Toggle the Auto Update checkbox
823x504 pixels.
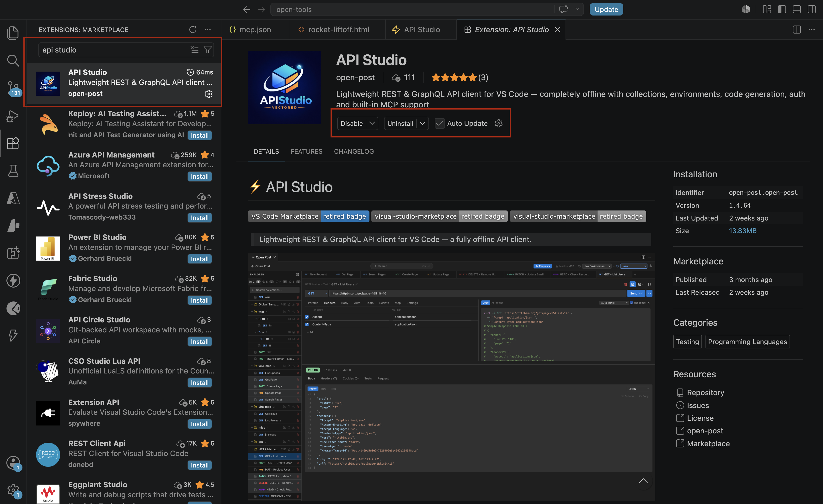[x=439, y=123]
